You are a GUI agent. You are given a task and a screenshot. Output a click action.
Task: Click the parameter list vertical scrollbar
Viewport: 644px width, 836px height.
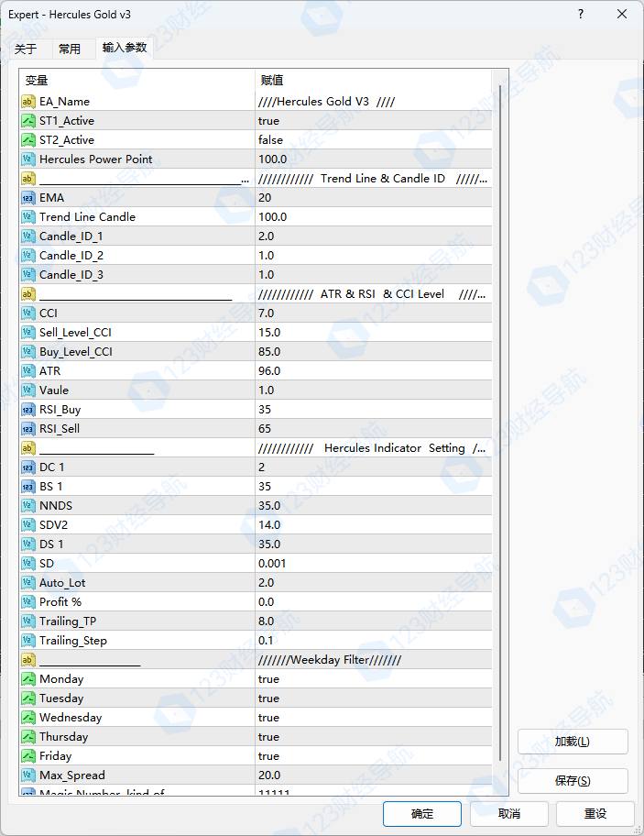coord(500,421)
